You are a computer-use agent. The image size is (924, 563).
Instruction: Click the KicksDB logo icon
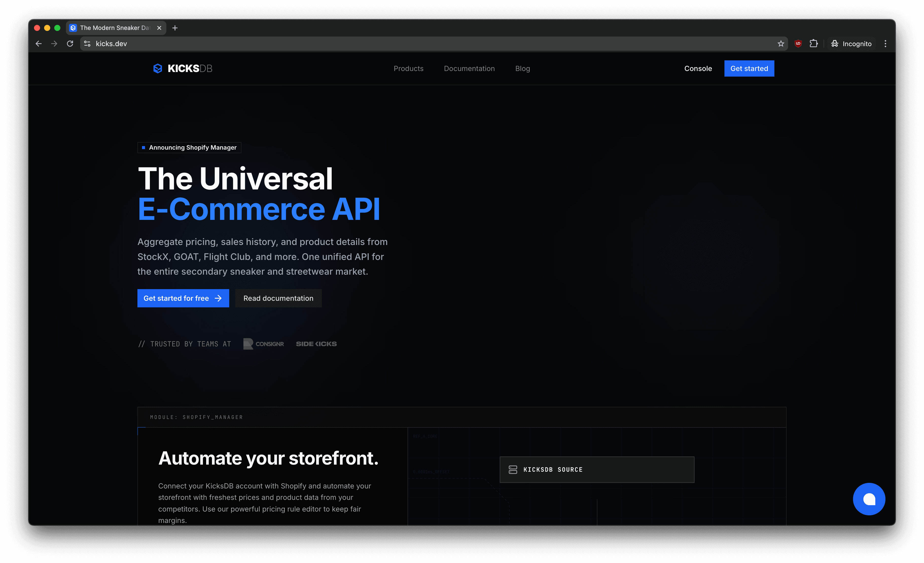[x=157, y=68]
